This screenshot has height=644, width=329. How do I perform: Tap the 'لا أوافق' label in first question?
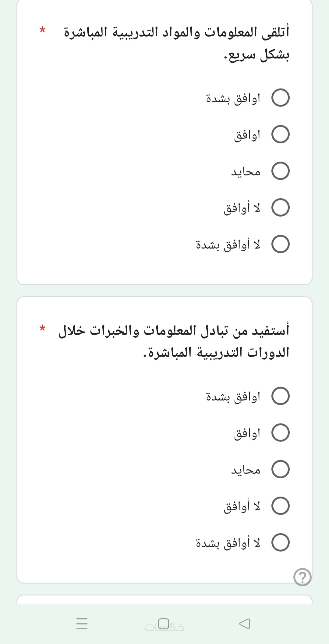[242, 208]
